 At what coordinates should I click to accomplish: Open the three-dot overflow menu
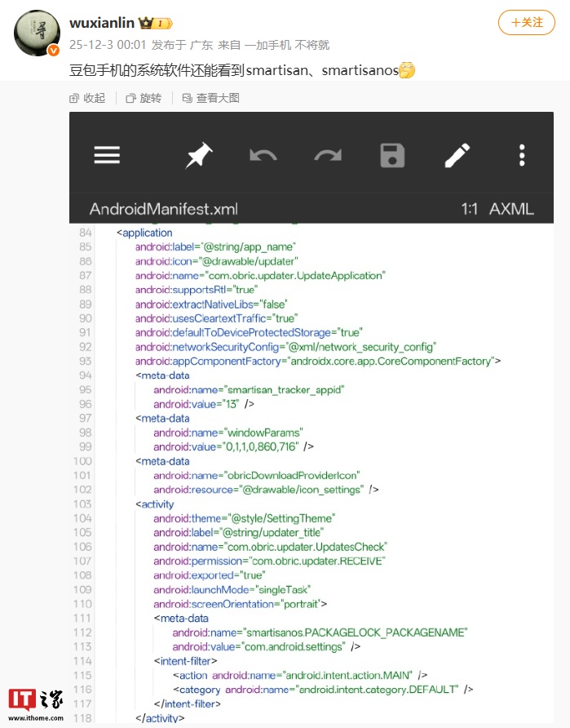tap(523, 155)
